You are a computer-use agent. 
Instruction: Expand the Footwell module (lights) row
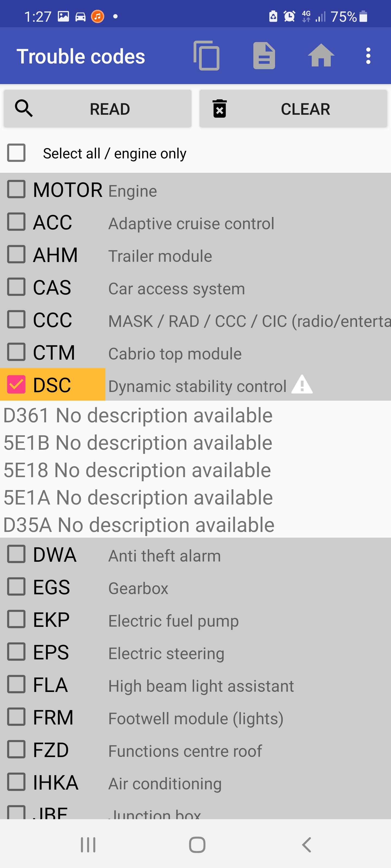[196, 718]
